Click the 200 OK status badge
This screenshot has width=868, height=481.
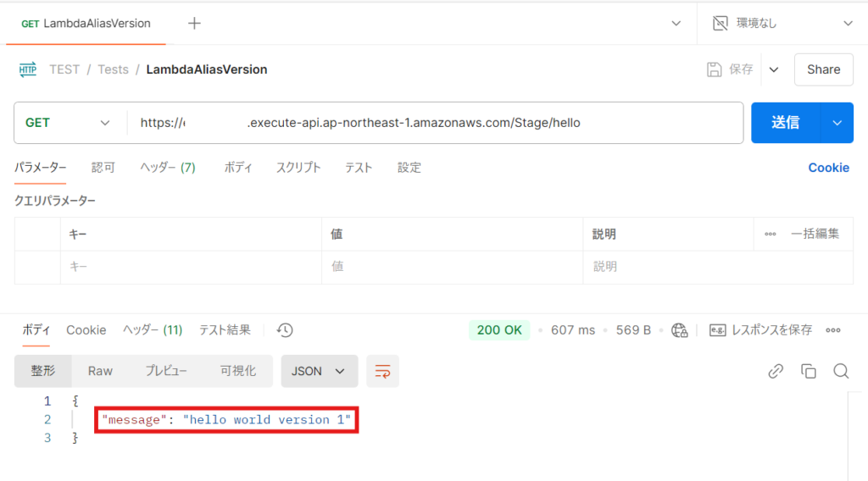click(499, 330)
